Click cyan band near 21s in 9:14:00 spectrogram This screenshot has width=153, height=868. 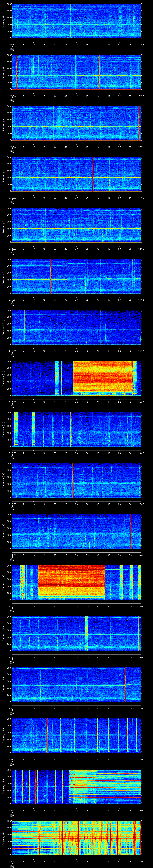click(x=57, y=378)
